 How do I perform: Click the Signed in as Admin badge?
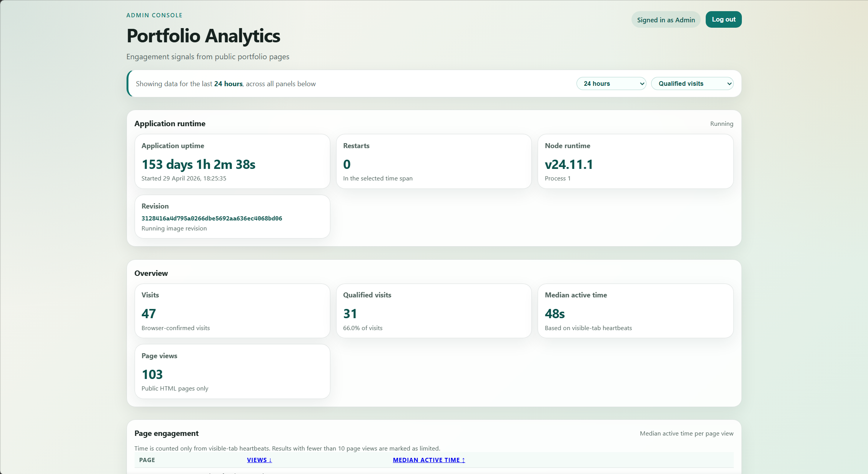click(x=666, y=20)
